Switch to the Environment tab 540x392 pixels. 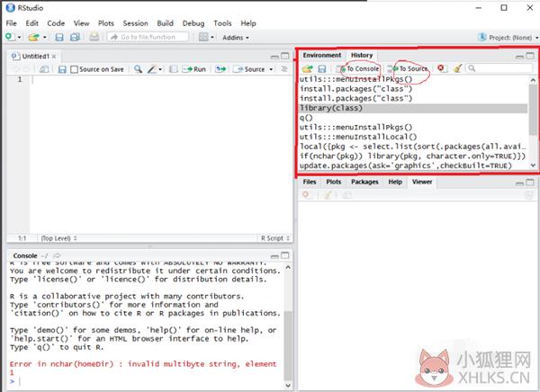pyautogui.click(x=322, y=55)
